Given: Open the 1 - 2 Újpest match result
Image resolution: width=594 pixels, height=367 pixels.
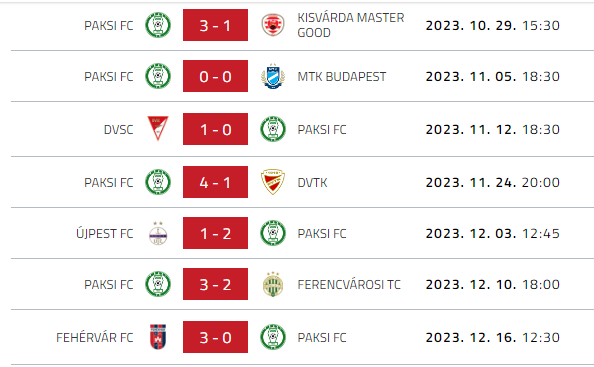Looking at the screenshot, I should tap(215, 233).
